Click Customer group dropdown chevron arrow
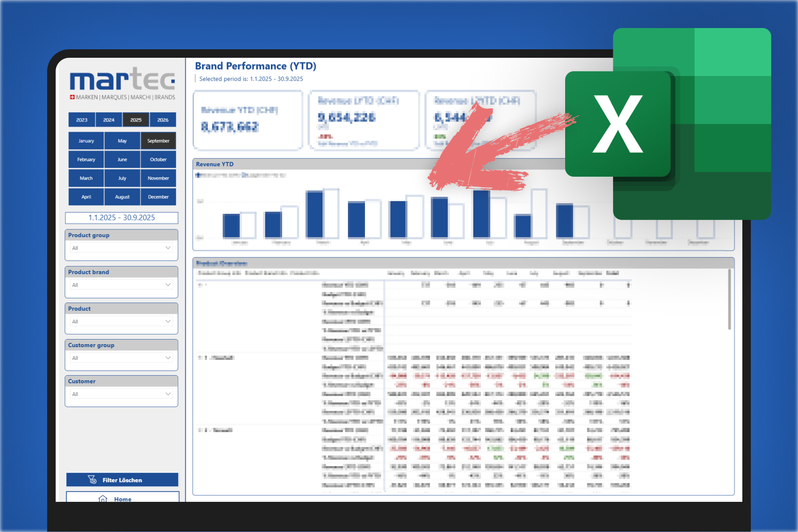The width and height of the screenshot is (798, 532). (x=168, y=358)
